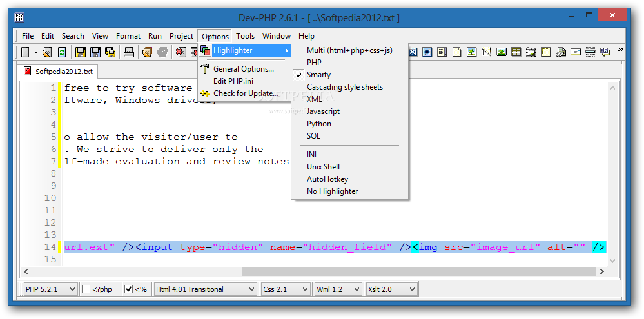Click the Print toolbar icon
Viewport: 644px width, 319px height.
(x=129, y=52)
